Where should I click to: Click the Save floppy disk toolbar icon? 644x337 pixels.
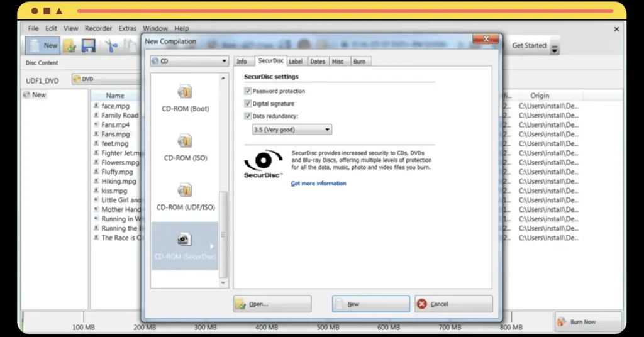click(88, 45)
